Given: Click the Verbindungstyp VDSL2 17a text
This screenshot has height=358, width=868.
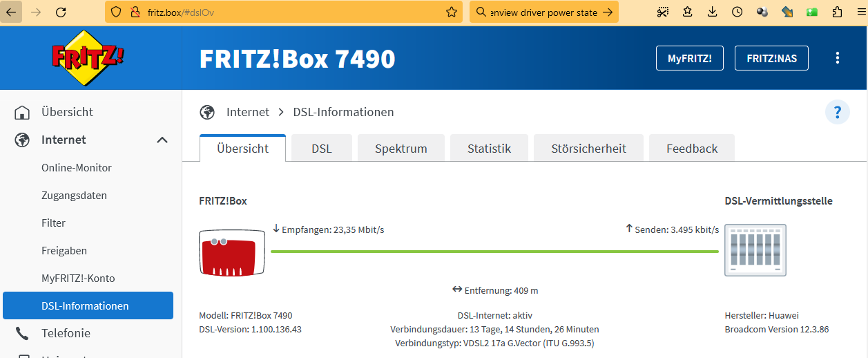Looking at the screenshot, I should (x=494, y=343).
